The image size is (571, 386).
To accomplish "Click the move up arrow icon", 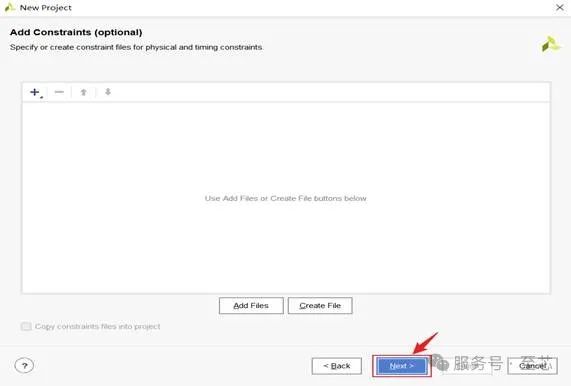I will click(x=83, y=92).
